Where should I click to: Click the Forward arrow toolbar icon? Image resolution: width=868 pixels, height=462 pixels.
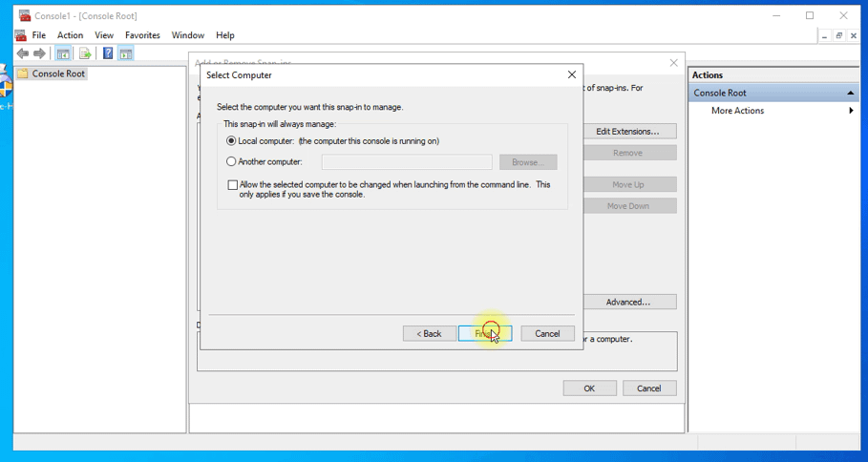[x=39, y=53]
